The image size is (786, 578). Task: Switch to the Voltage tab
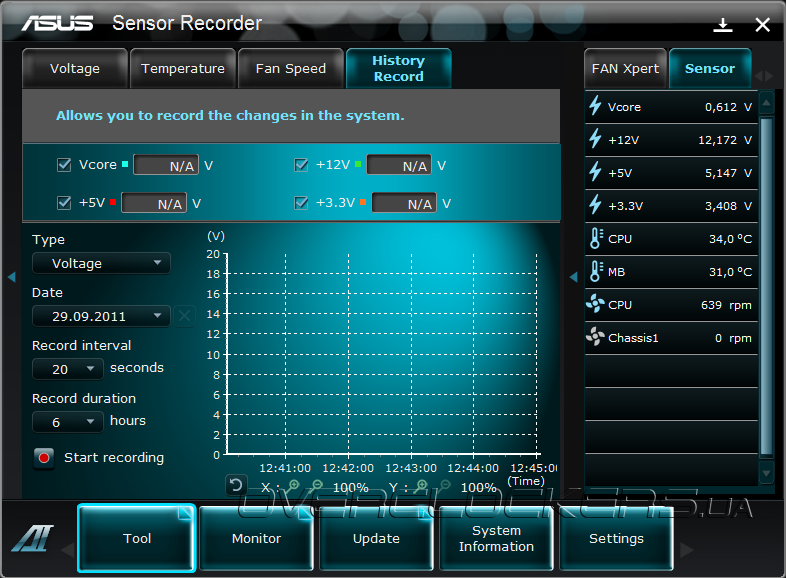pyautogui.click(x=75, y=69)
